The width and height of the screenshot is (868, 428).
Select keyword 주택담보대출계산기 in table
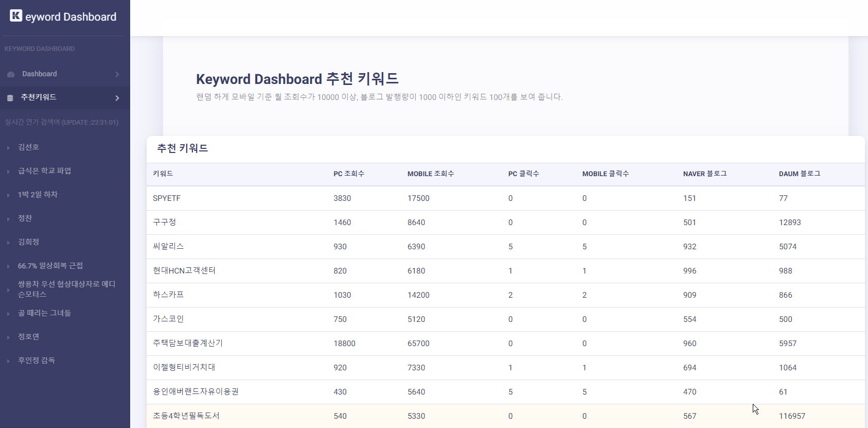188,343
